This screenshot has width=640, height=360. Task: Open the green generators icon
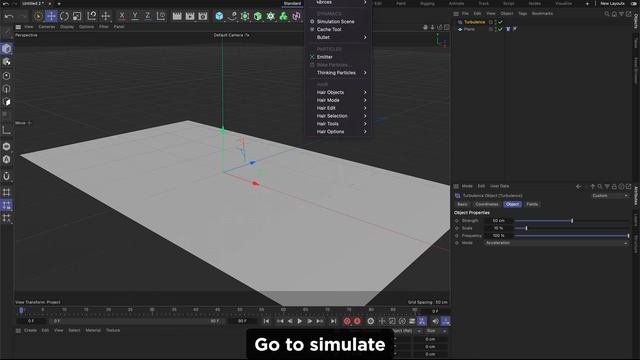(245, 16)
